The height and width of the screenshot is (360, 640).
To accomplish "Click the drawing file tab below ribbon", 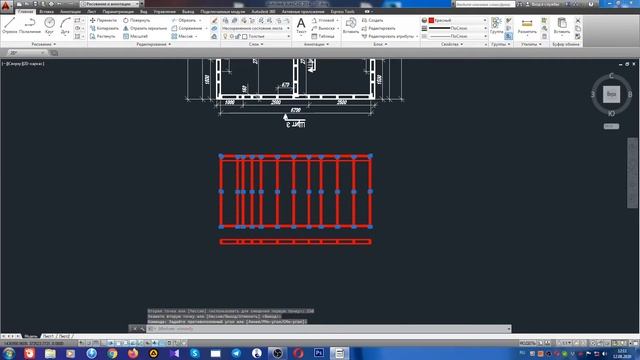I will pos(27,53).
